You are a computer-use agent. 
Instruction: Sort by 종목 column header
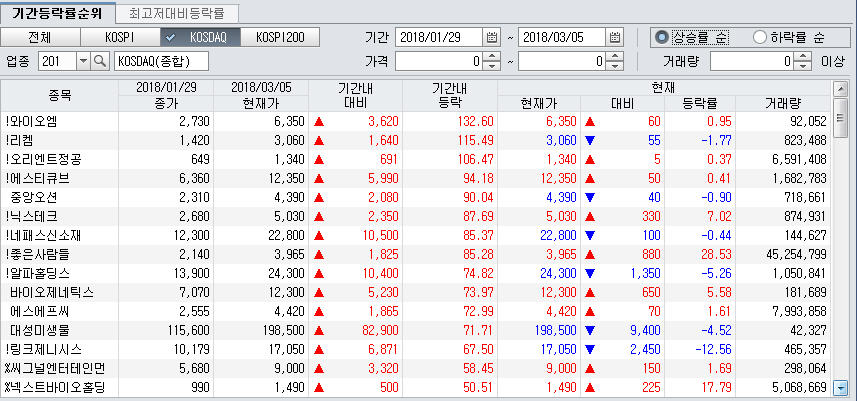[60, 96]
